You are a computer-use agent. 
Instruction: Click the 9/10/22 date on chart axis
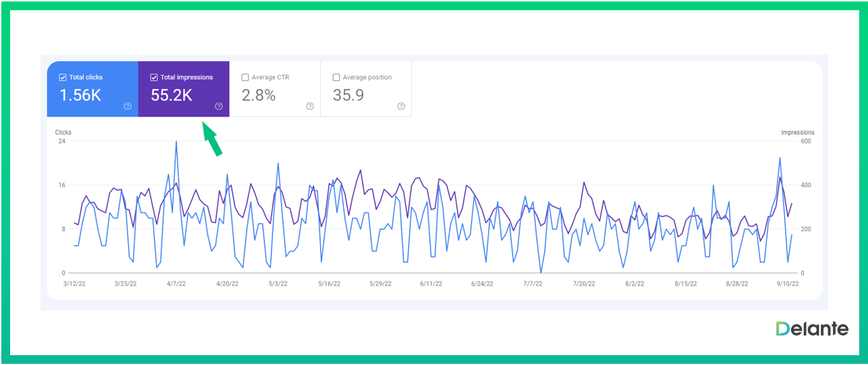pos(786,284)
